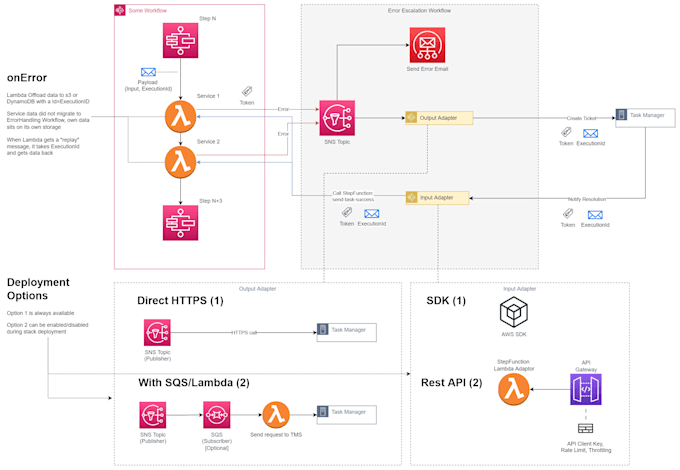Screen dimensions: 680x470
Task: Click the Error Escalation Workflow title
Action: coord(419,10)
